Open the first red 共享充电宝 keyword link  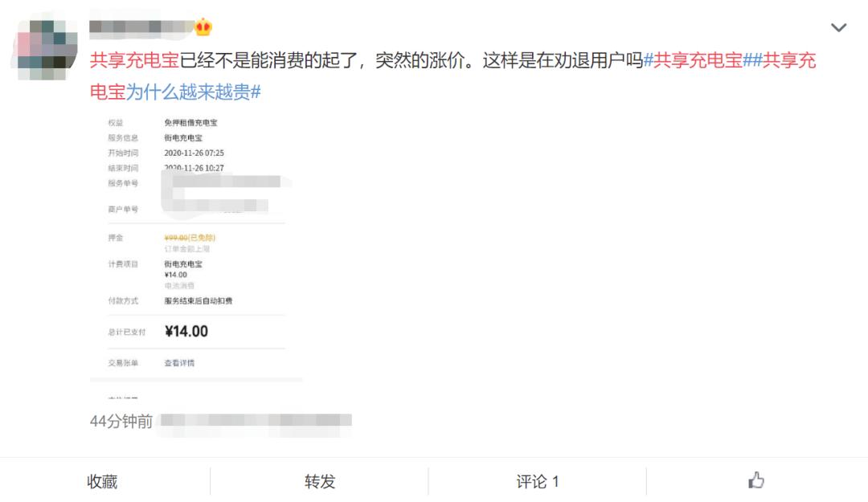tap(133, 60)
